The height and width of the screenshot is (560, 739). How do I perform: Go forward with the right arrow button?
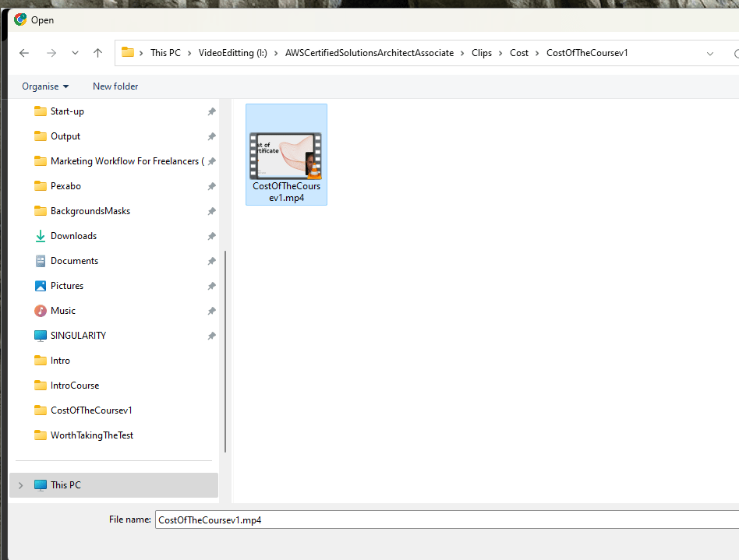click(x=51, y=53)
